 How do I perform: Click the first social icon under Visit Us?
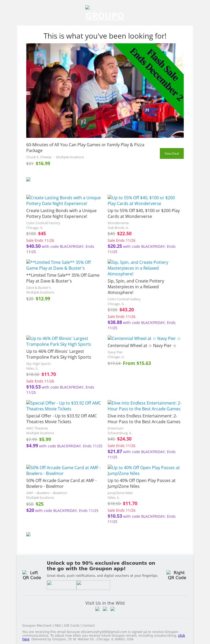click(97, 609)
